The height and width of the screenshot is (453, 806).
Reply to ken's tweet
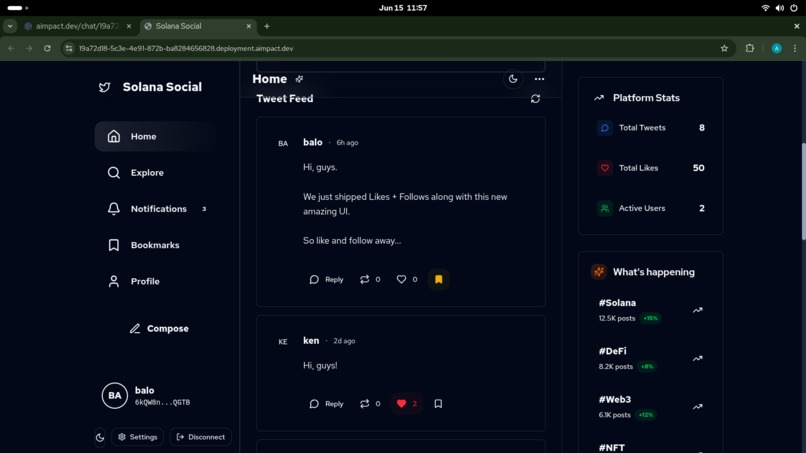click(x=326, y=404)
